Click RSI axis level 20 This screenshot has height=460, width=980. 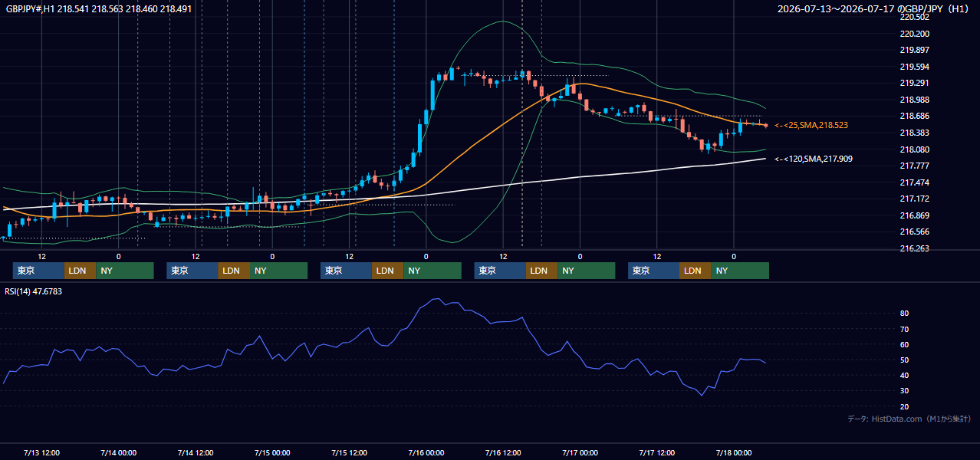905,406
